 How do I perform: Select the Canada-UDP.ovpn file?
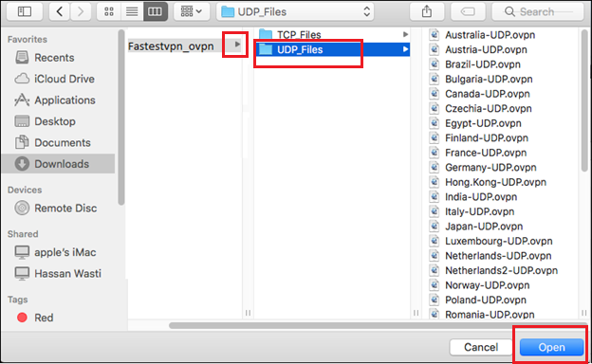[487, 94]
